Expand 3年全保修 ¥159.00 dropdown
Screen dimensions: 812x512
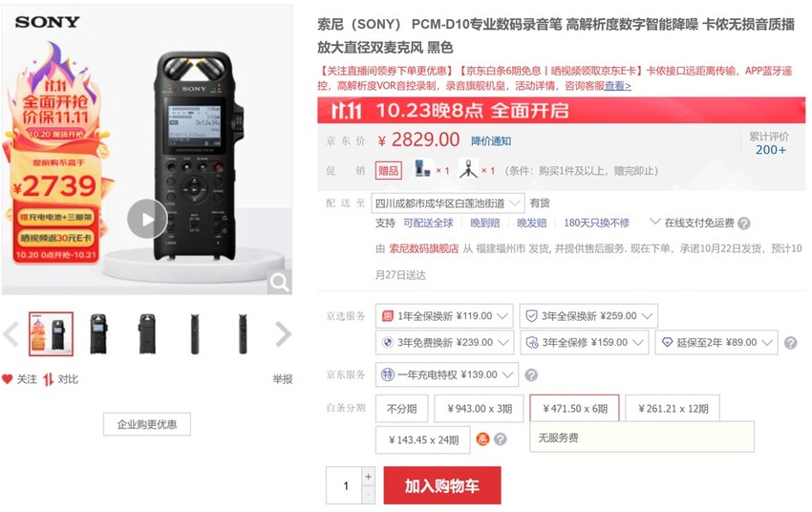coord(584,343)
